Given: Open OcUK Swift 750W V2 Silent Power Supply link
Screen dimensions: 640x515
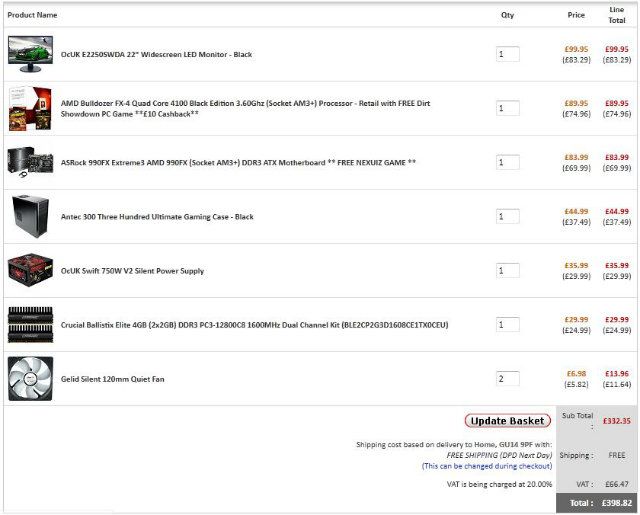Looking at the screenshot, I should pos(132,271).
